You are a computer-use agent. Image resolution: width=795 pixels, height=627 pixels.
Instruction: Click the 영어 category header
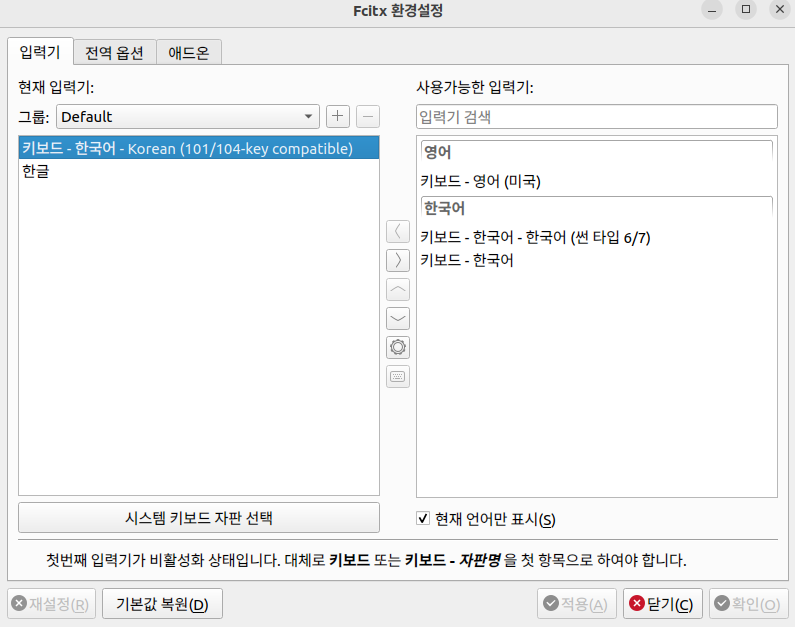pos(597,152)
